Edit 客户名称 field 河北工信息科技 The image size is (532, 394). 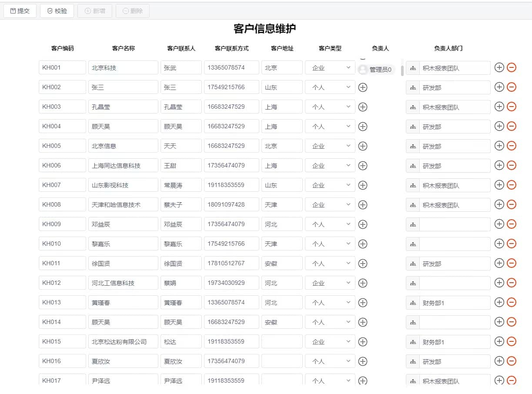coord(123,283)
